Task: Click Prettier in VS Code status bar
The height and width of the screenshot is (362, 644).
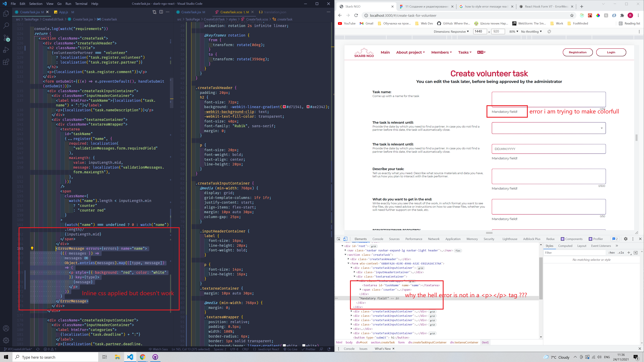Action: click(x=309, y=349)
